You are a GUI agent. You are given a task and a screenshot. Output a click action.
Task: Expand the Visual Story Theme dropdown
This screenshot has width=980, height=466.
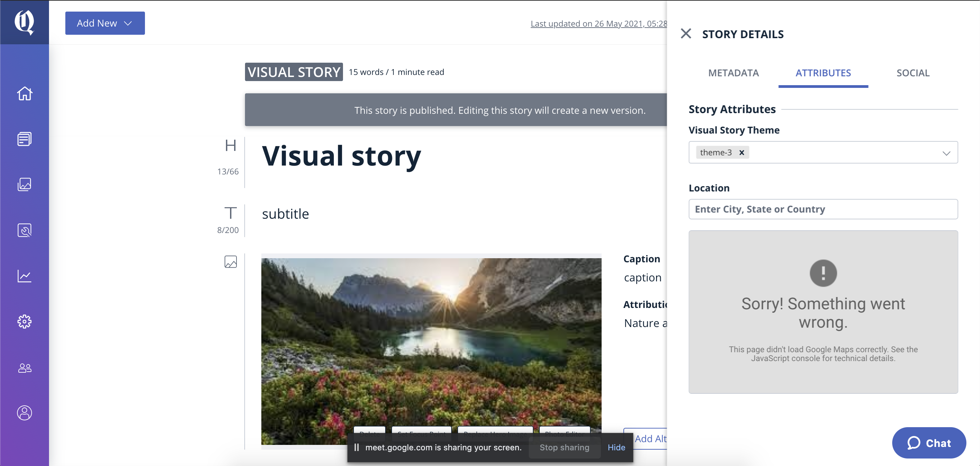click(x=947, y=152)
